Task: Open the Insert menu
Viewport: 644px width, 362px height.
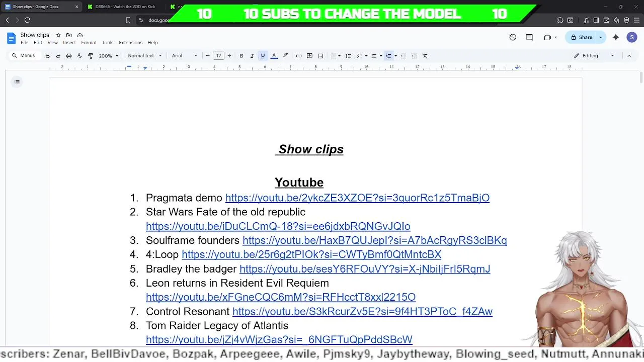Action: (x=69, y=43)
